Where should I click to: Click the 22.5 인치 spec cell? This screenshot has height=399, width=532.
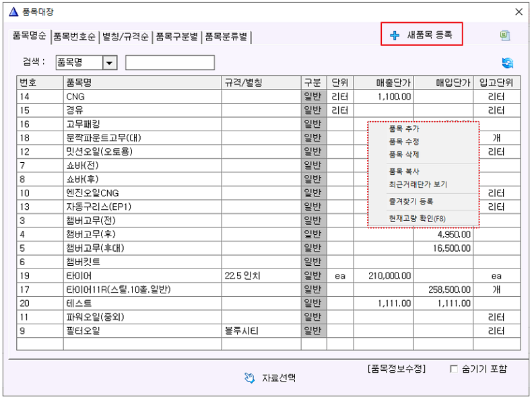coord(261,276)
